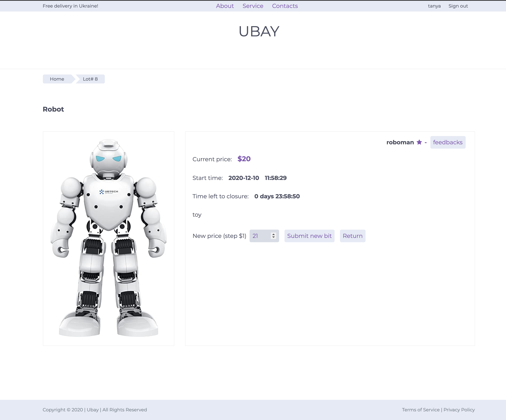Decrease new price with stepper down arrow
Image resolution: width=506 pixels, height=420 pixels.
click(273, 238)
